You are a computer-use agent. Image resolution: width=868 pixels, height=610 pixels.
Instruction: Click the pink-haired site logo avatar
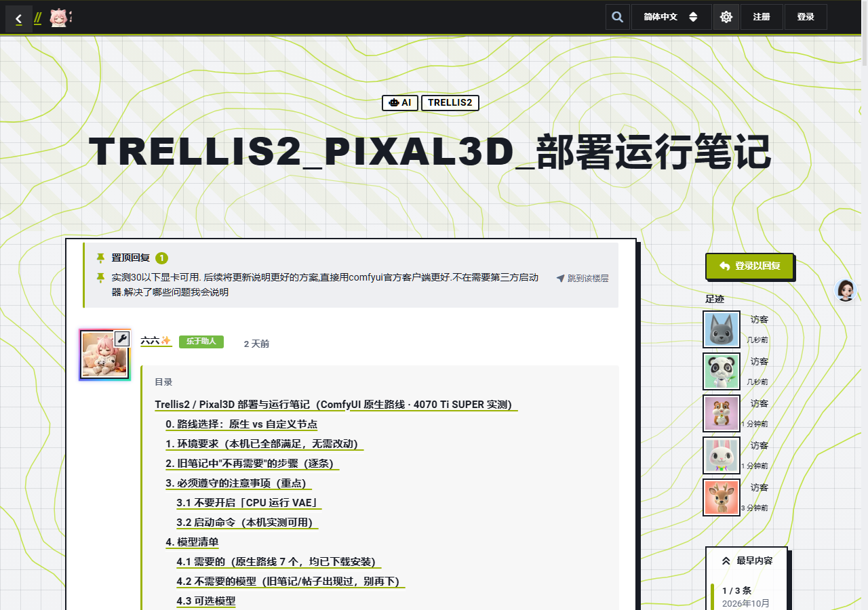60,18
